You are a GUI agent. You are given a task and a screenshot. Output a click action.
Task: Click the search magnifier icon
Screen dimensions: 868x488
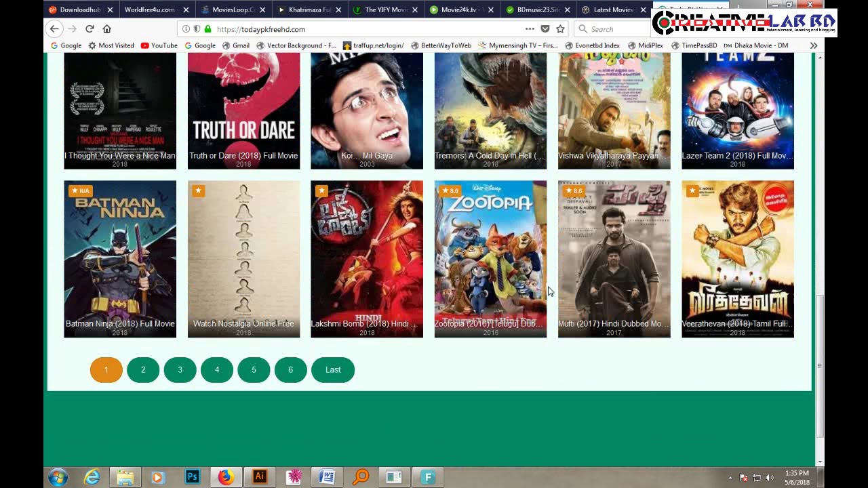tap(583, 29)
